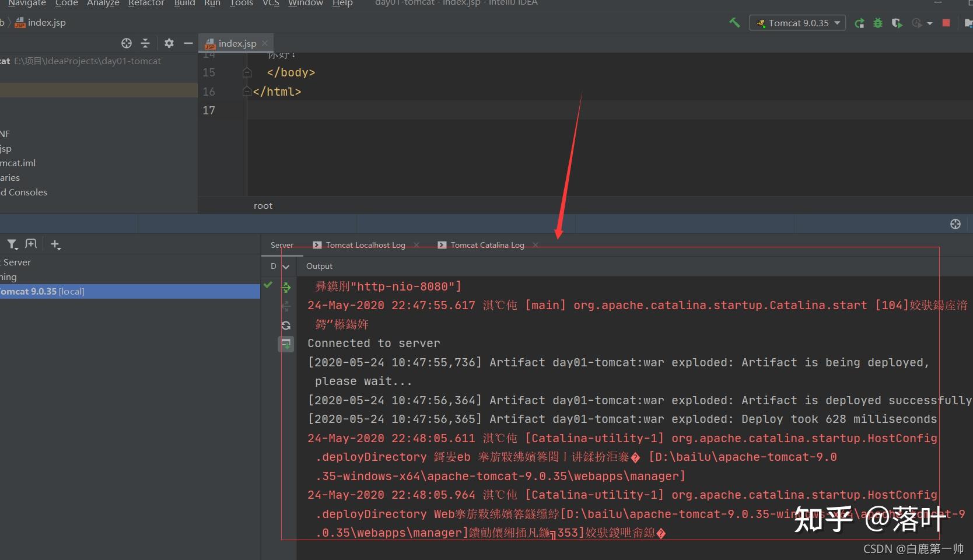
Task: Switch to the Tomcat Catalina Log tab
Action: pyautogui.click(x=481, y=245)
